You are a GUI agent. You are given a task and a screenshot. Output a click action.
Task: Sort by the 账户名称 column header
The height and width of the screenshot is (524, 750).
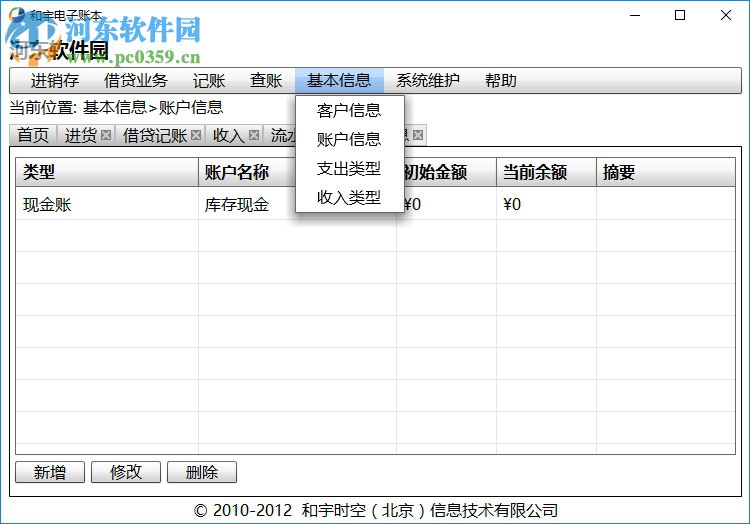247,172
